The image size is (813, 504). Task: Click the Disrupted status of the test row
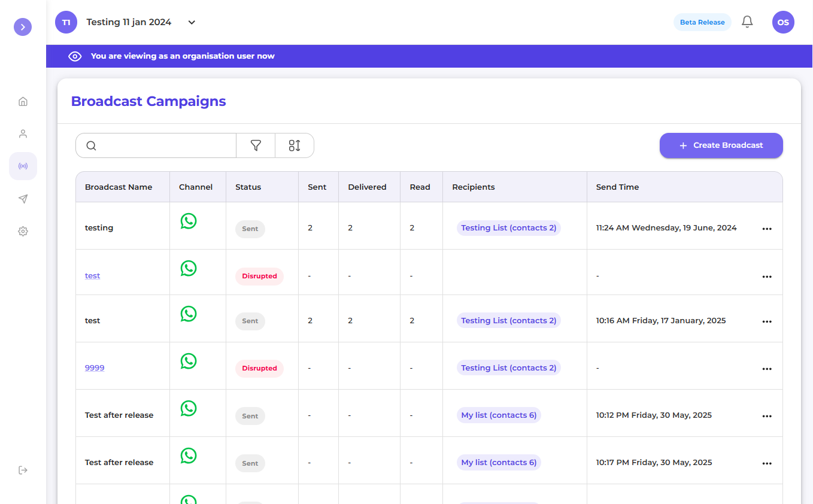pyautogui.click(x=259, y=276)
